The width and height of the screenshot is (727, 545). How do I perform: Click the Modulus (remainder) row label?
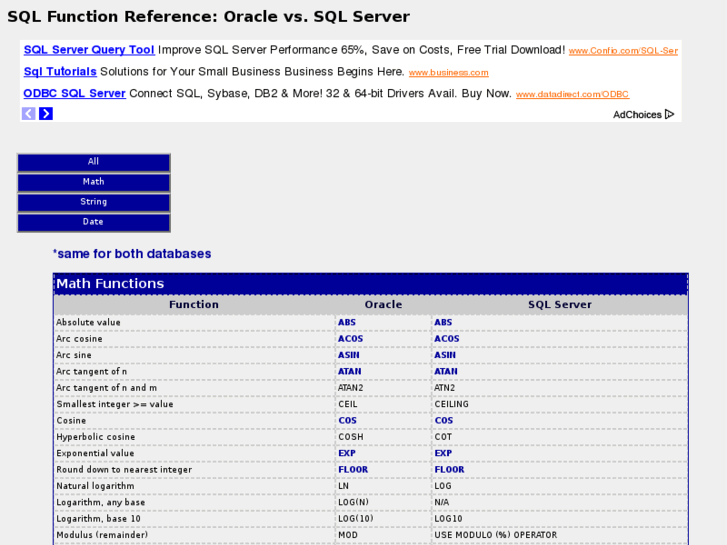coord(102,535)
